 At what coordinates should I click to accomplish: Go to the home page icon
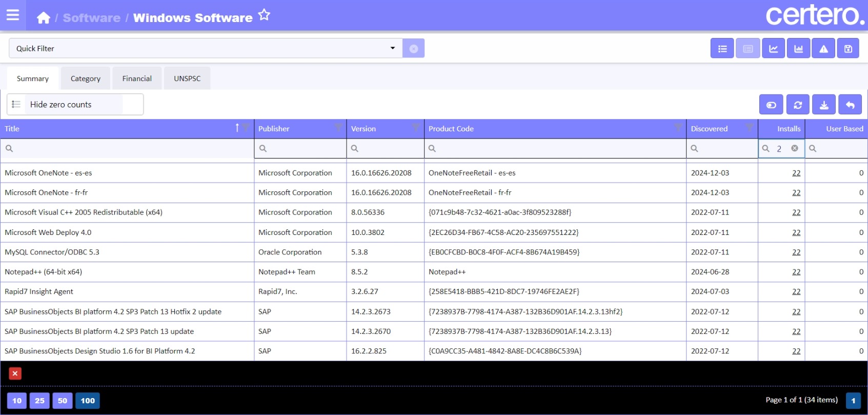(x=44, y=18)
